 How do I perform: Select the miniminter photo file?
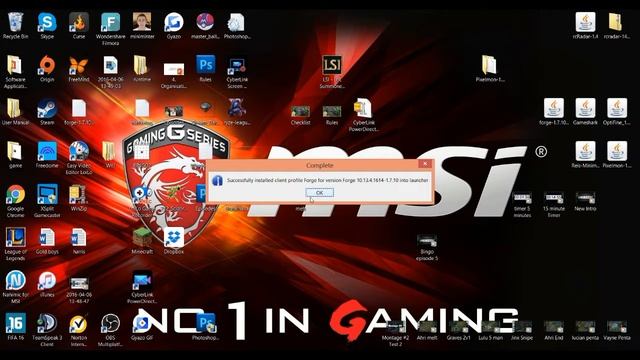click(142, 26)
